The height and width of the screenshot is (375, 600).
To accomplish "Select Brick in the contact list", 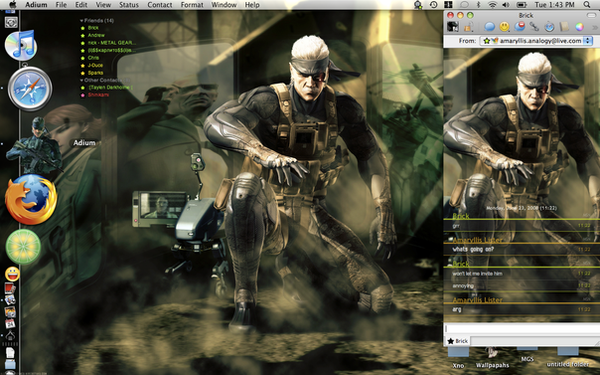I will click(x=93, y=28).
